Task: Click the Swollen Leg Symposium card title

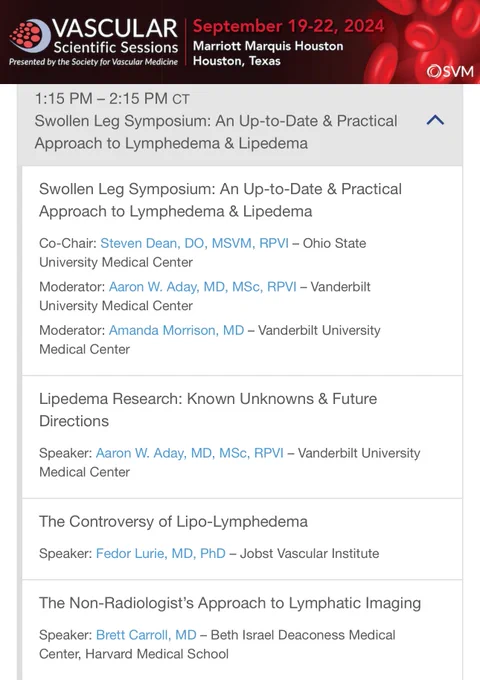Action: point(220,200)
